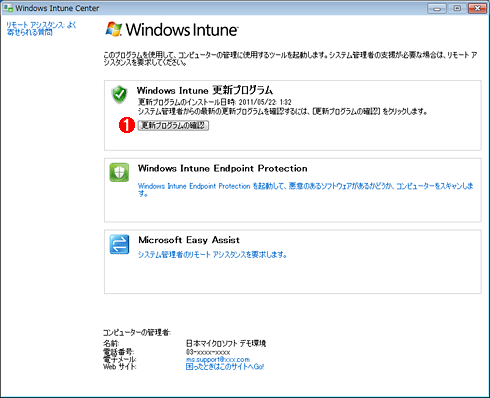Click the Microsoft Easy Assist blue arrows icon
Viewport: 490px width, 398px height.
click(x=119, y=244)
